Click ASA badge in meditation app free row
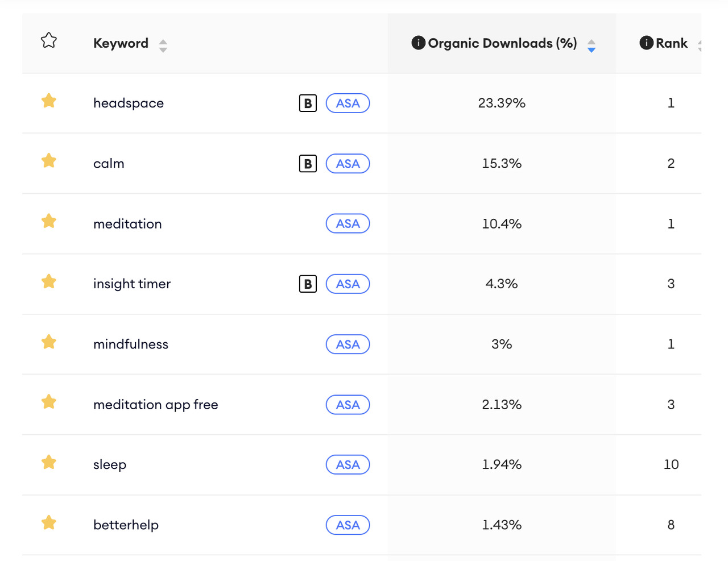Image resolution: width=728 pixels, height=561 pixels. (x=348, y=405)
